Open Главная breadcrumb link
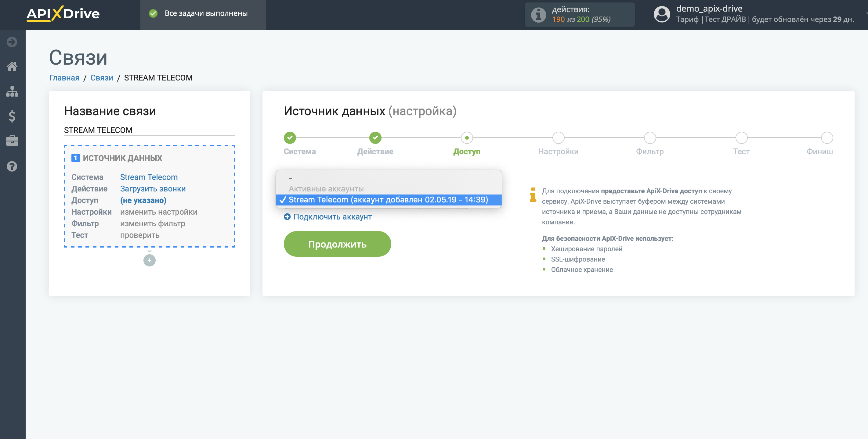This screenshot has height=439, width=868. pyautogui.click(x=64, y=78)
